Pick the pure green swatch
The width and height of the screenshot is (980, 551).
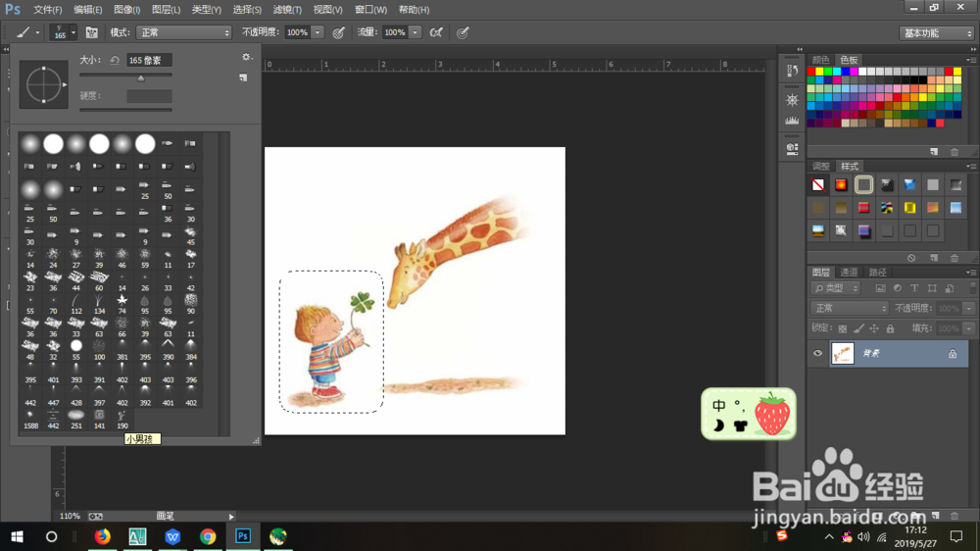point(828,72)
